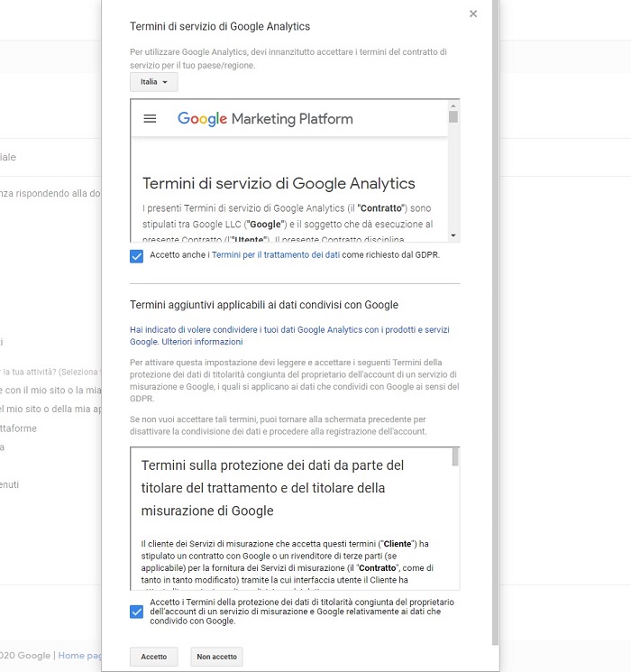Viewport: 631px width, 672px height.
Task: Click heading 'Termini di servizio di Google Analytics' in frame
Action: tap(279, 183)
